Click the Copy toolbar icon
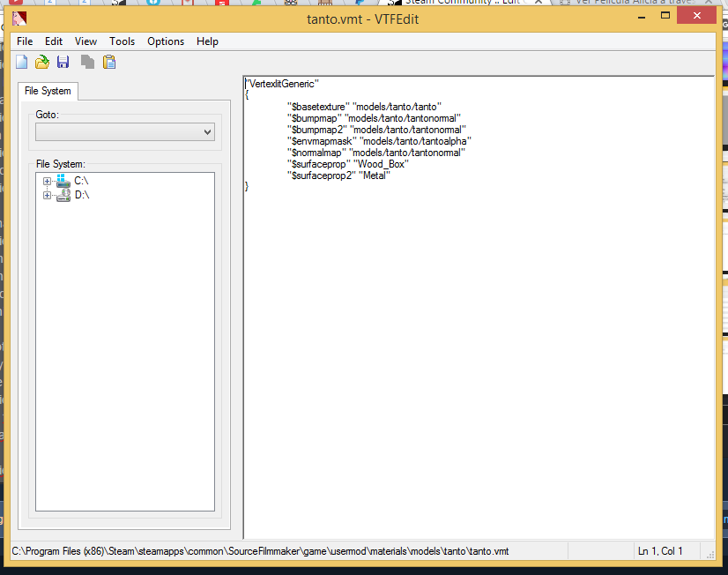This screenshot has height=575, width=728. 87,62
